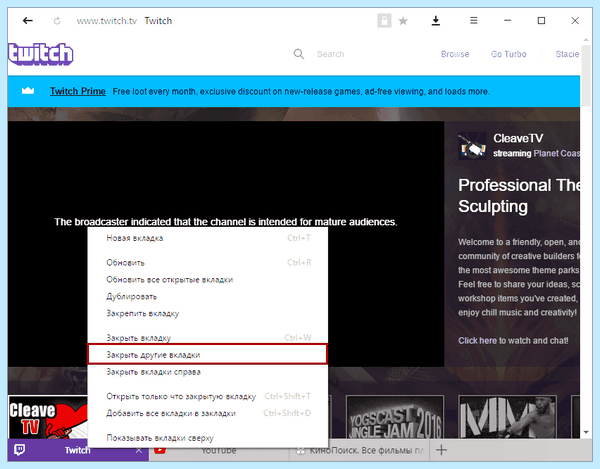Open the Yogscast Jingle Jam 2016 thumbnail

click(395, 417)
